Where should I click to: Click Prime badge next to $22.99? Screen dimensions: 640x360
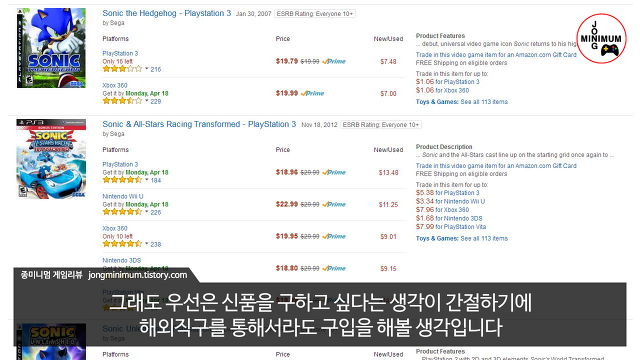click(x=334, y=204)
